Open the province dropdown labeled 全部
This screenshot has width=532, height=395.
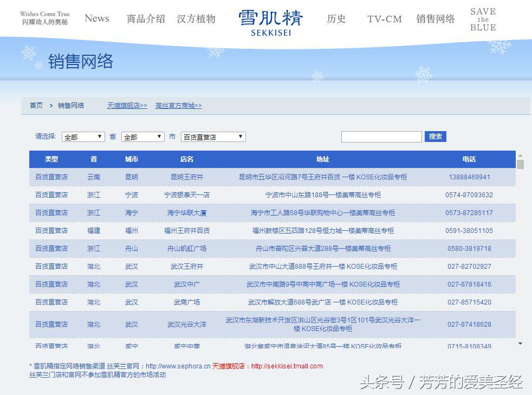(82, 137)
